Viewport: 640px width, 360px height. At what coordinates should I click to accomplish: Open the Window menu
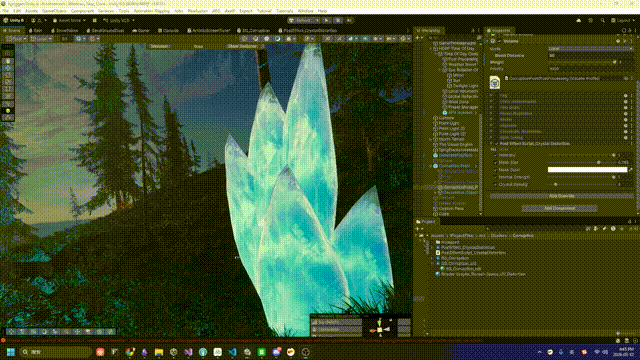pyautogui.click(x=305, y=11)
